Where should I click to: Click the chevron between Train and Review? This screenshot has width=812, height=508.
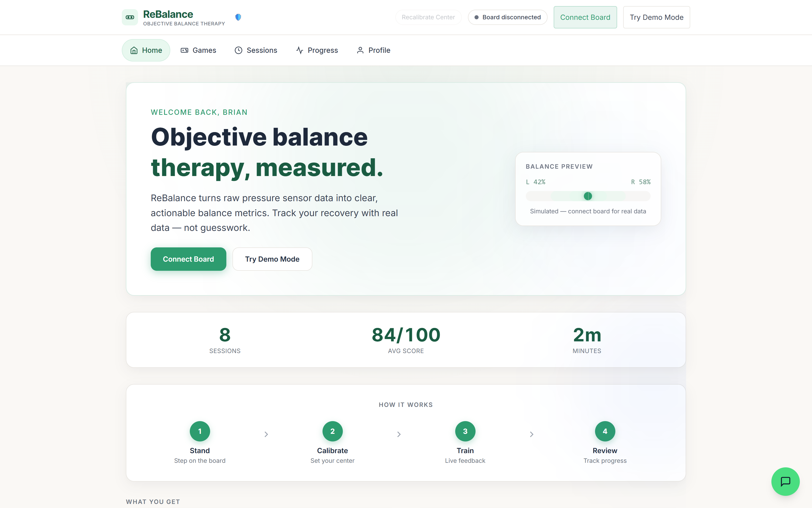tap(532, 434)
